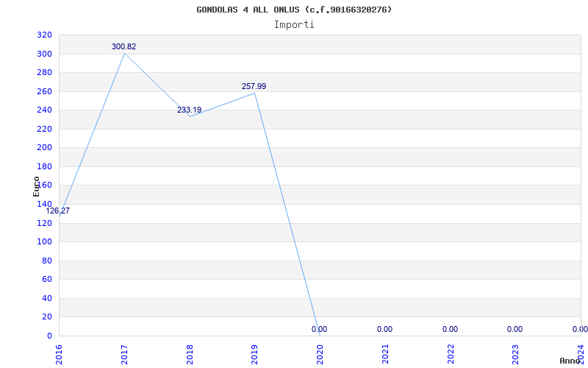Click the Euro y-axis title
This screenshot has height=368, width=588.
coord(36,186)
